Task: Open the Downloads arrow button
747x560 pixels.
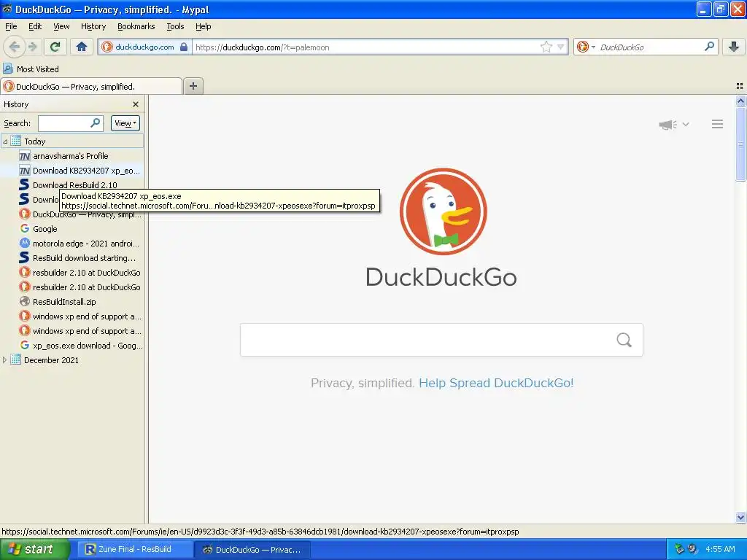Action: pos(734,47)
